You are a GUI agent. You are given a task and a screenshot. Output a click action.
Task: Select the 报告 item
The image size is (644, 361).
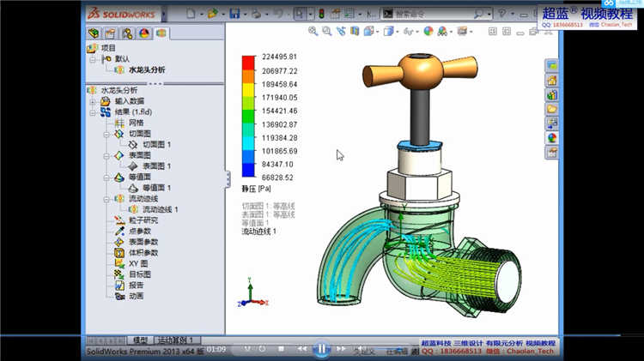click(136, 285)
